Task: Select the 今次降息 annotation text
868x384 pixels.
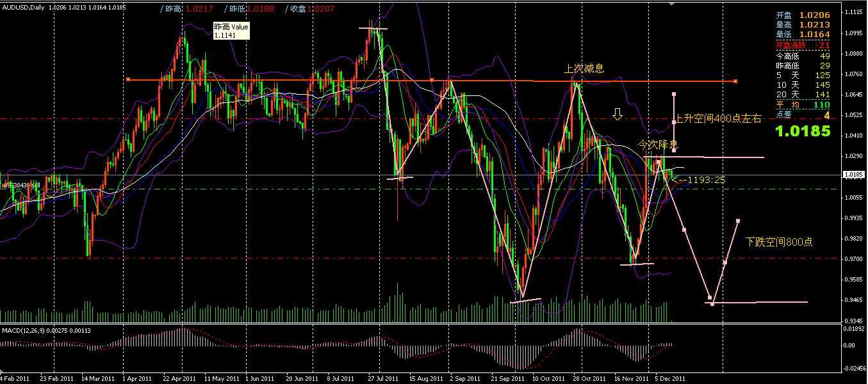Action: pyautogui.click(x=659, y=145)
